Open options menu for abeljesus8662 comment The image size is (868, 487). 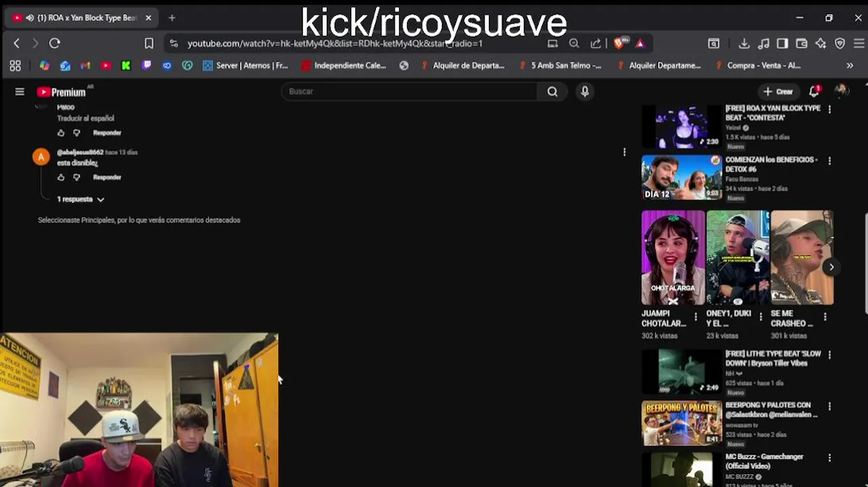tap(624, 152)
